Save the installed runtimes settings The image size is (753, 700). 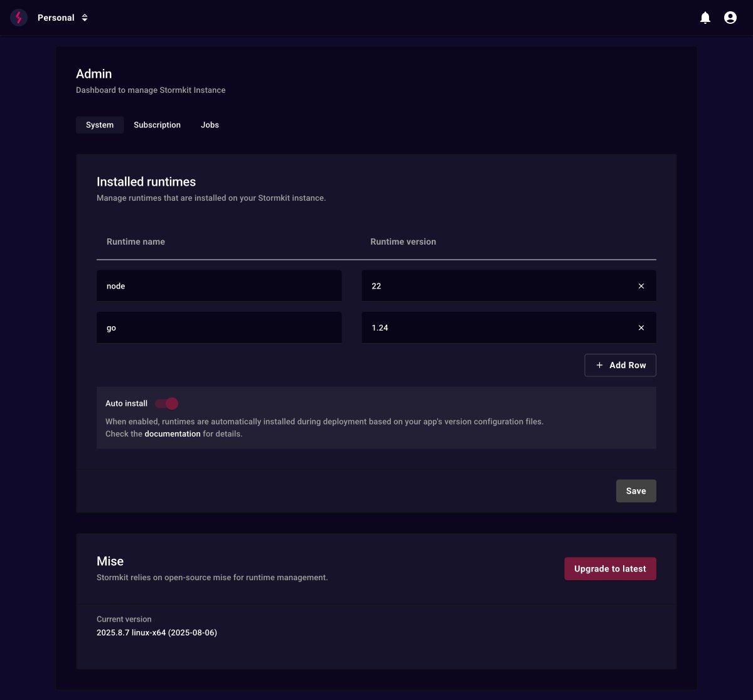pyautogui.click(x=636, y=491)
